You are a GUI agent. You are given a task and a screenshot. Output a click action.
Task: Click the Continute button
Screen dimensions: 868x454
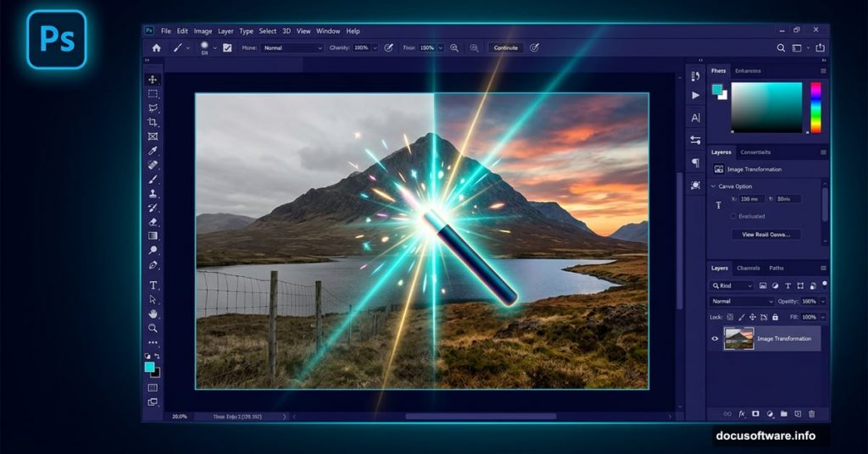click(x=505, y=48)
